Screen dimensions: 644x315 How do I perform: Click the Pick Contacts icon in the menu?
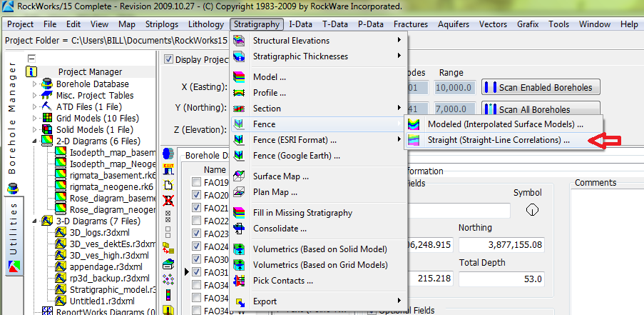[x=239, y=281]
